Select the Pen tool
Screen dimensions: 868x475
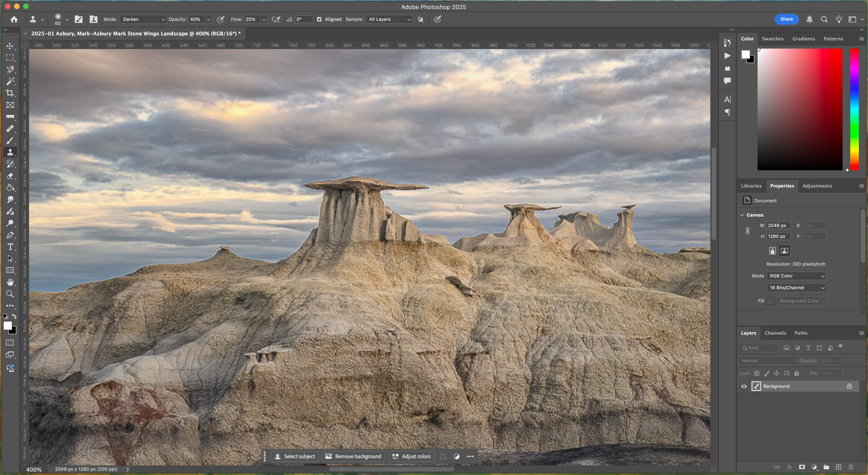[10, 235]
